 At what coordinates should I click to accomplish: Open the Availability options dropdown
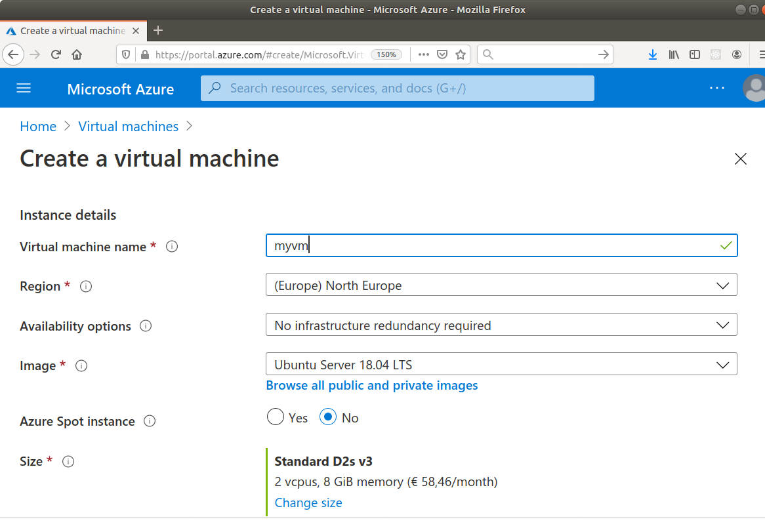click(501, 325)
